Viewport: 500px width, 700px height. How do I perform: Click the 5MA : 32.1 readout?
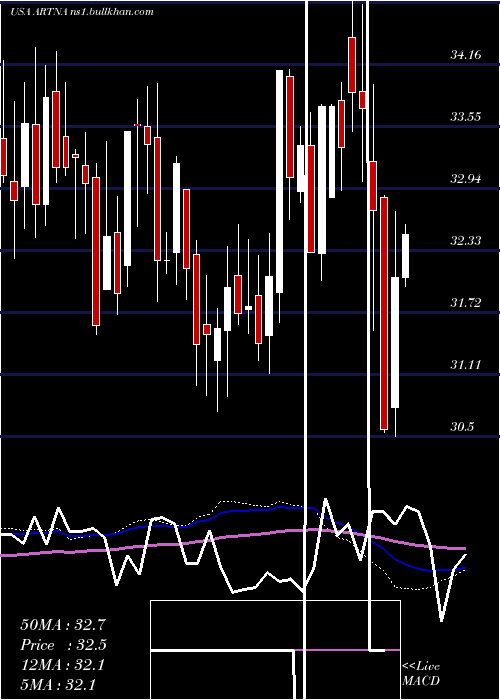tap(58, 685)
